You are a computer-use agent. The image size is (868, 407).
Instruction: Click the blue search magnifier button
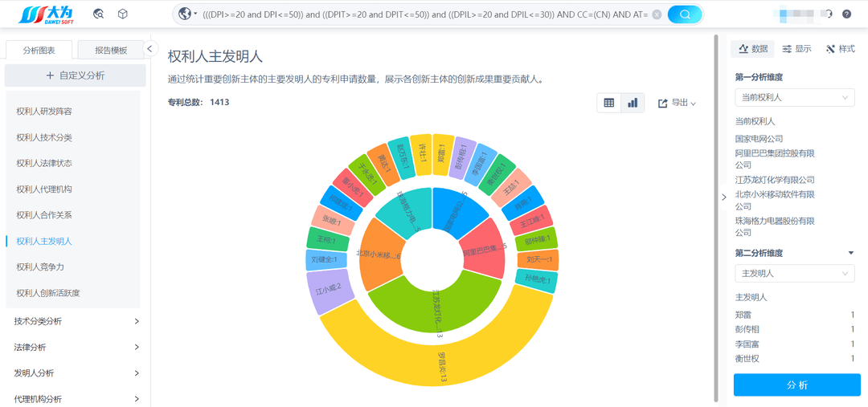685,14
